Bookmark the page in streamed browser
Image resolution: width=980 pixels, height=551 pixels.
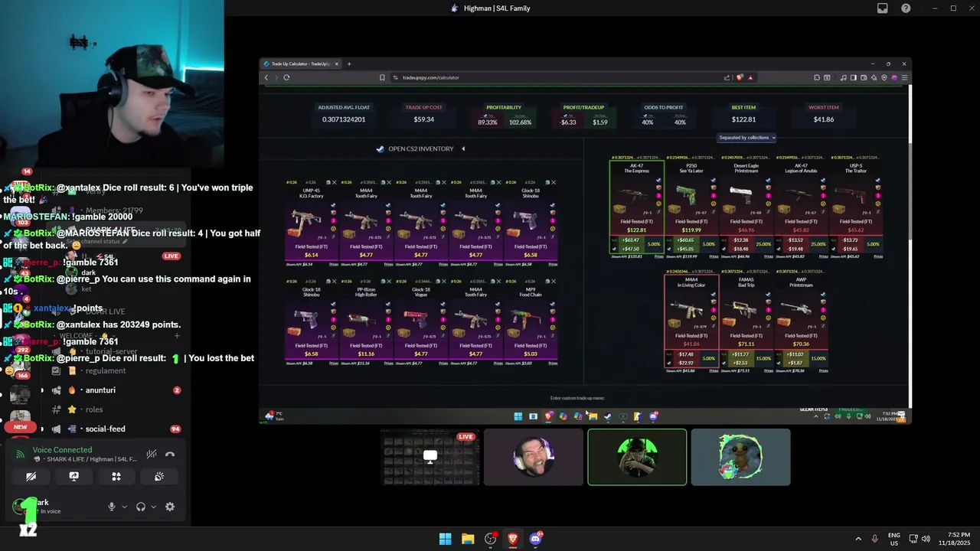[382, 77]
